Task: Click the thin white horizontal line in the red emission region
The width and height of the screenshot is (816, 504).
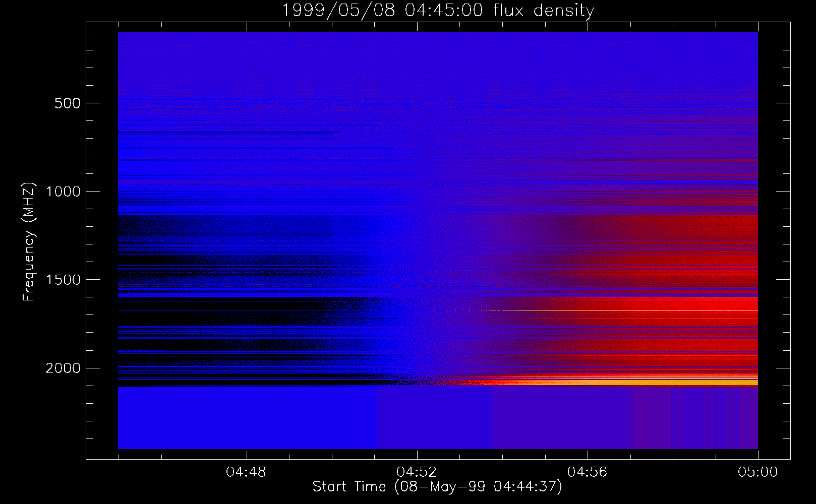Action: (x=603, y=310)
